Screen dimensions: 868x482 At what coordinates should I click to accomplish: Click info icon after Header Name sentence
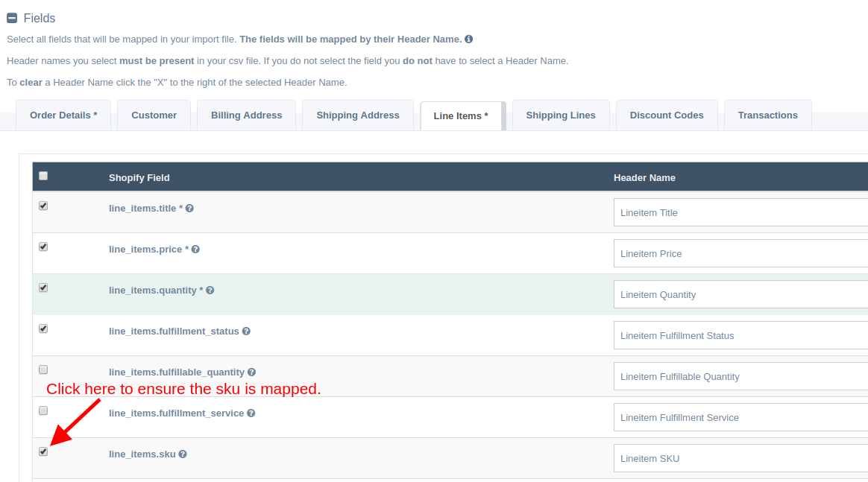click(x=469, y=39)
